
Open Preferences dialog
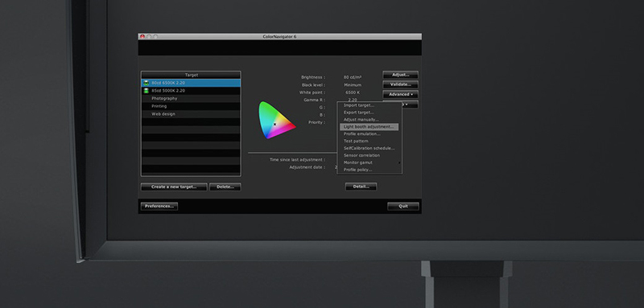click(x=159, y=207)
